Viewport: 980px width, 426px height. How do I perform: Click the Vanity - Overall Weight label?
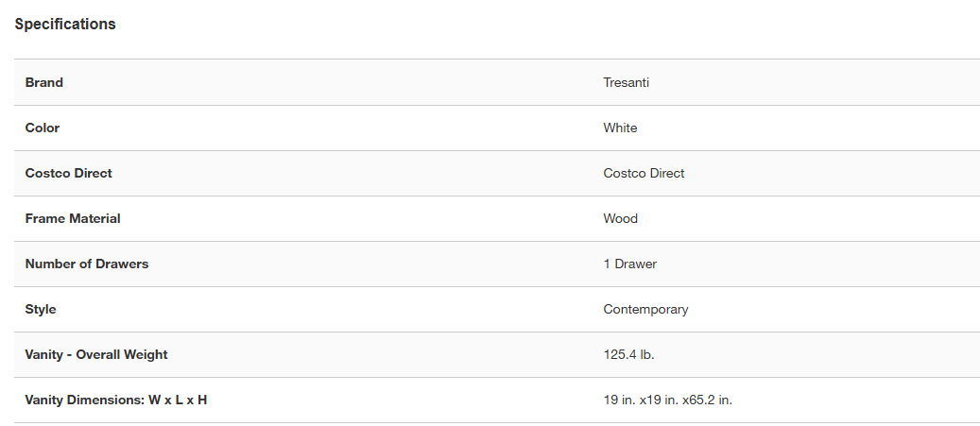click(x=96, y=354)
